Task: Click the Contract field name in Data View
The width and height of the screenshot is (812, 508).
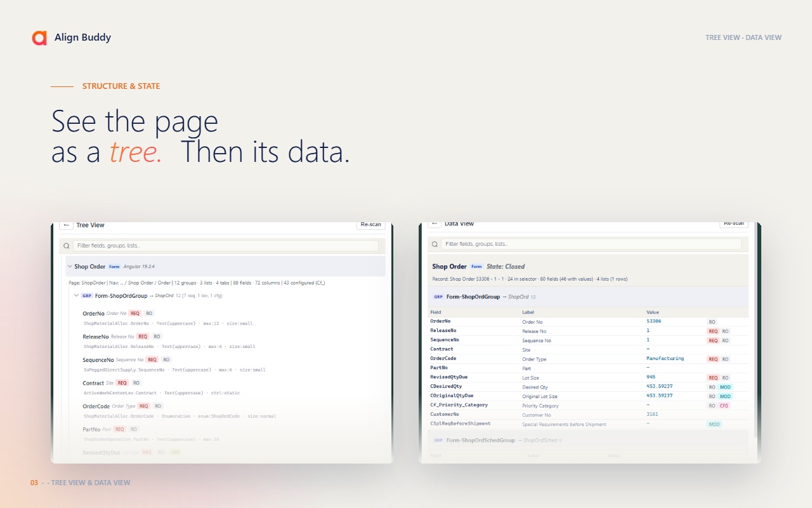Action: [x=442, y=349]
